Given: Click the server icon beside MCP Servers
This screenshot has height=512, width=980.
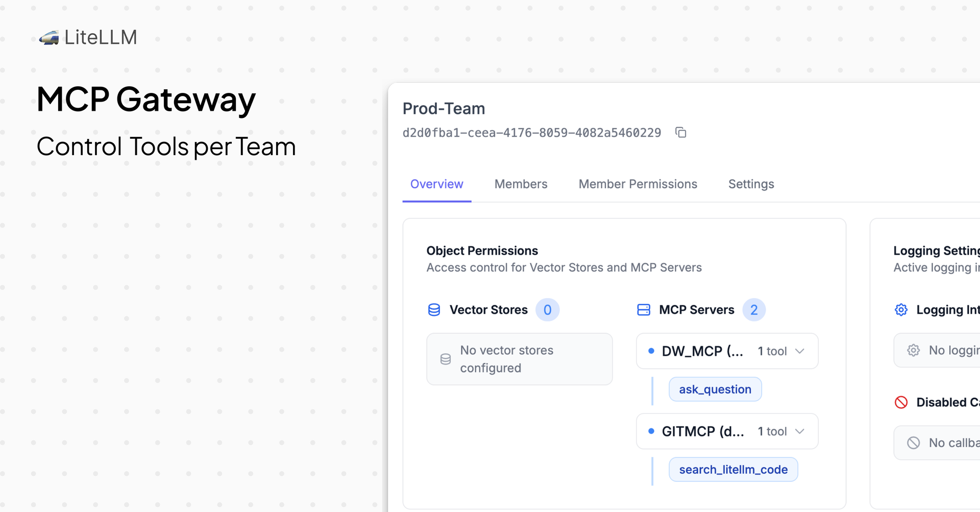Looking at the screenshot, I should pyautogui.click(x=644, y=309).
